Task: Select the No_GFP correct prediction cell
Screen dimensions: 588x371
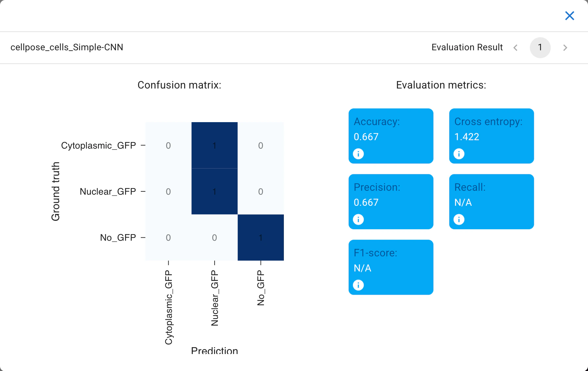Action: click(x=261, y=237)
